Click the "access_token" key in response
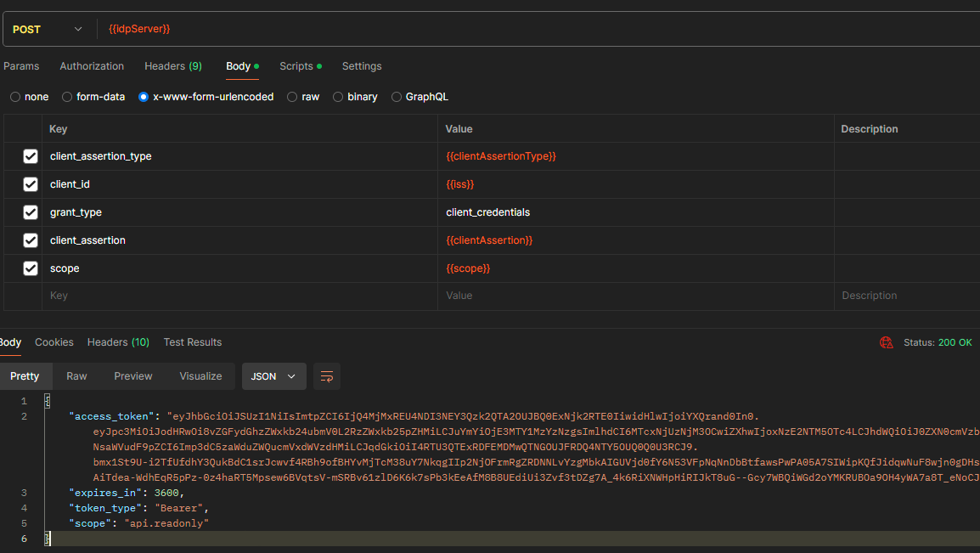This screenshot has width=980, height=553. click(x=112, y=416)
